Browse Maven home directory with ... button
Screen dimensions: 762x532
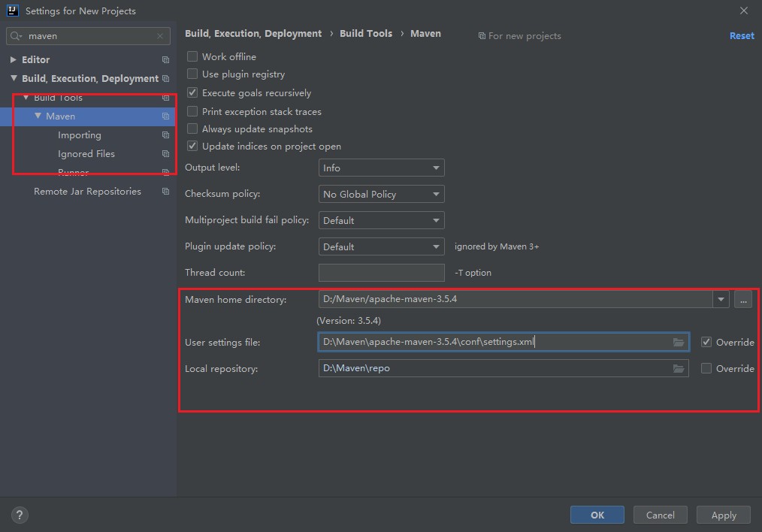[x=743, y=299]
